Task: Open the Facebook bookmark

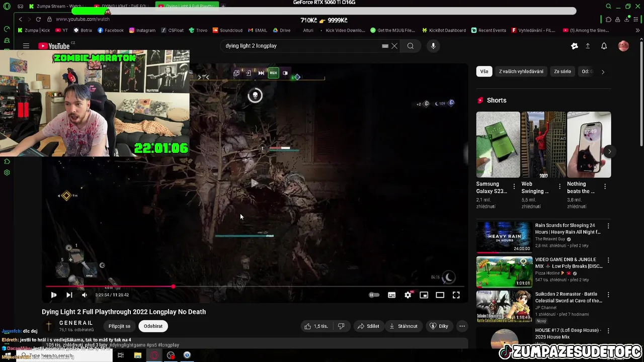Action: pos(111,30)
